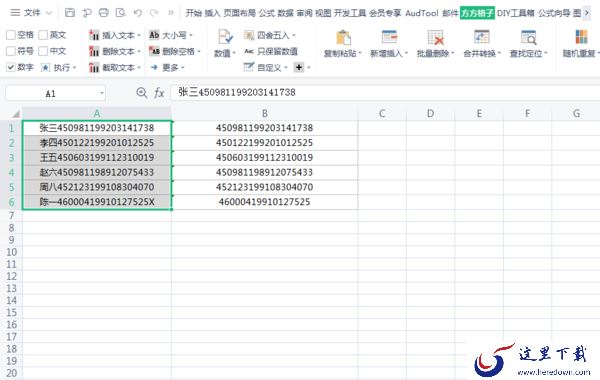Enable the 英文 checkbox
The image size is (600, 380).
point(43,35)
